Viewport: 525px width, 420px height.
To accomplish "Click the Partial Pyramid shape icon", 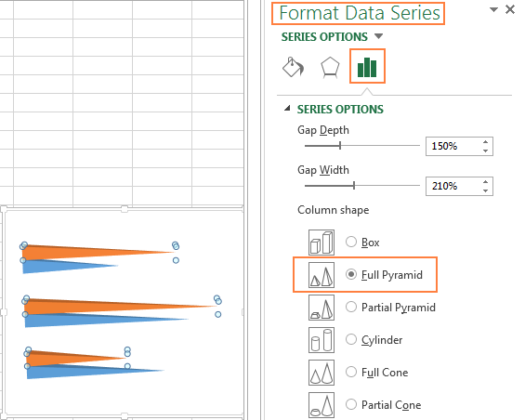I will [x=322, y=308].
